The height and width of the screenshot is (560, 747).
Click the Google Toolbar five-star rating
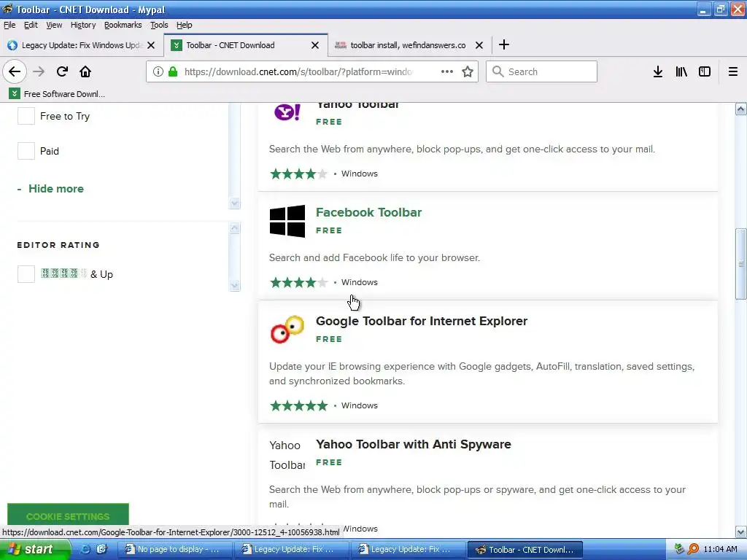[x=298, y=405]
